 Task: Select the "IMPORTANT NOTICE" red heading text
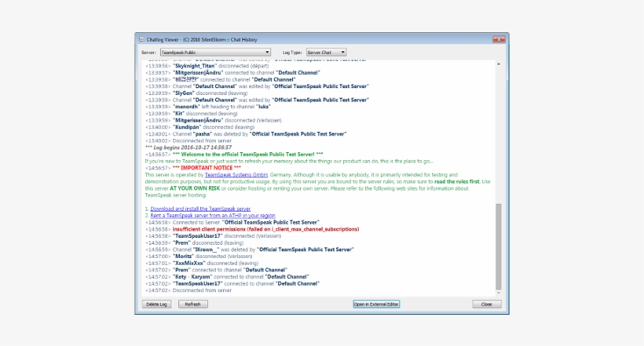(x=207, y=168)
